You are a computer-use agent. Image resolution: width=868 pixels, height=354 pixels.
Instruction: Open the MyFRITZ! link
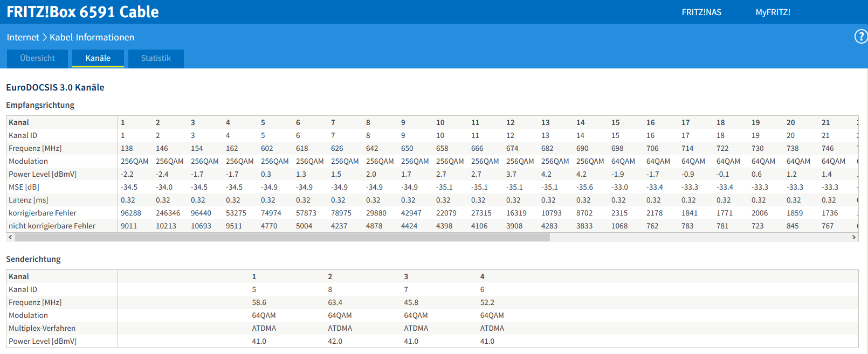point(773,12)
